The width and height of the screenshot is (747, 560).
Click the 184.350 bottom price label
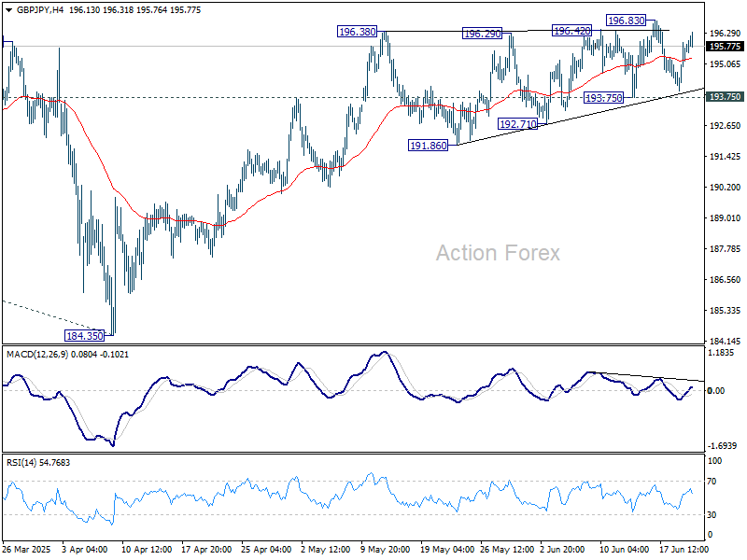(85, 336)
